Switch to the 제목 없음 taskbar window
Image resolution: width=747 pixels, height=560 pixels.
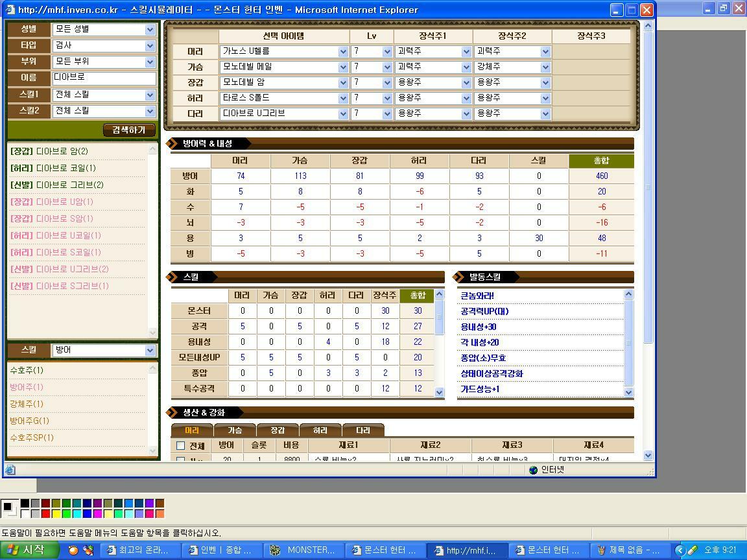(629, 550)
